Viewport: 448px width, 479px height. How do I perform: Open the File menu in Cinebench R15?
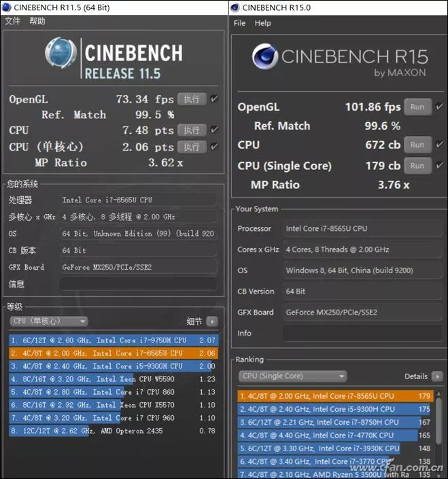[239, 23]
